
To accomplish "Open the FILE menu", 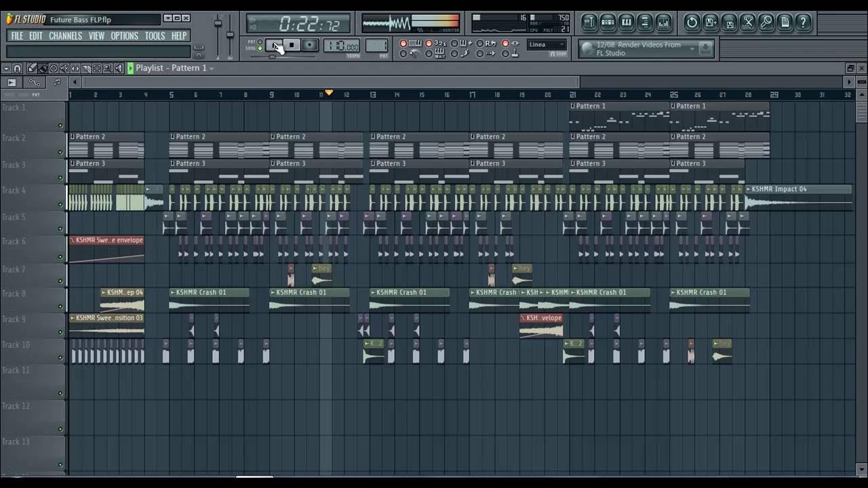I will tap(17, 36).
